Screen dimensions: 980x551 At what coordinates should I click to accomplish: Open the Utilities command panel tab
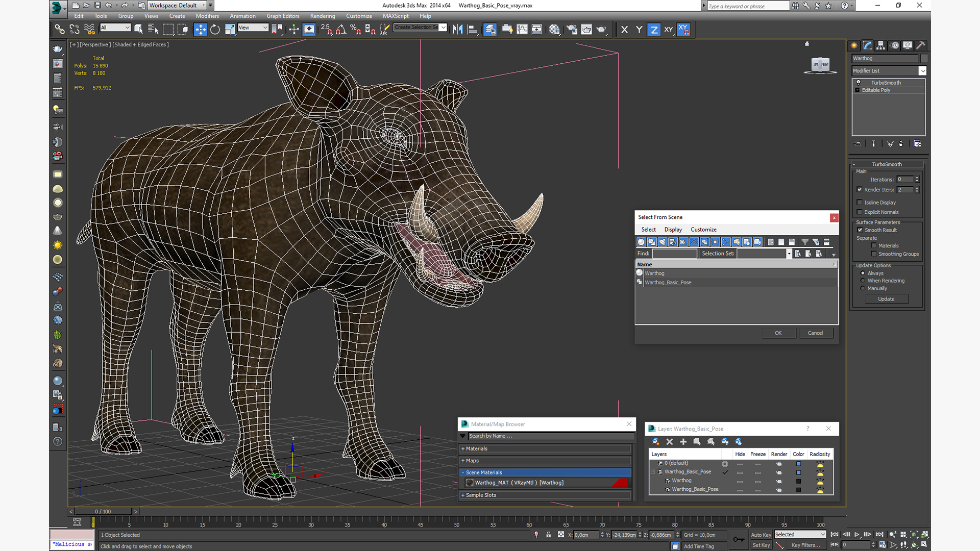coord(921,45)
